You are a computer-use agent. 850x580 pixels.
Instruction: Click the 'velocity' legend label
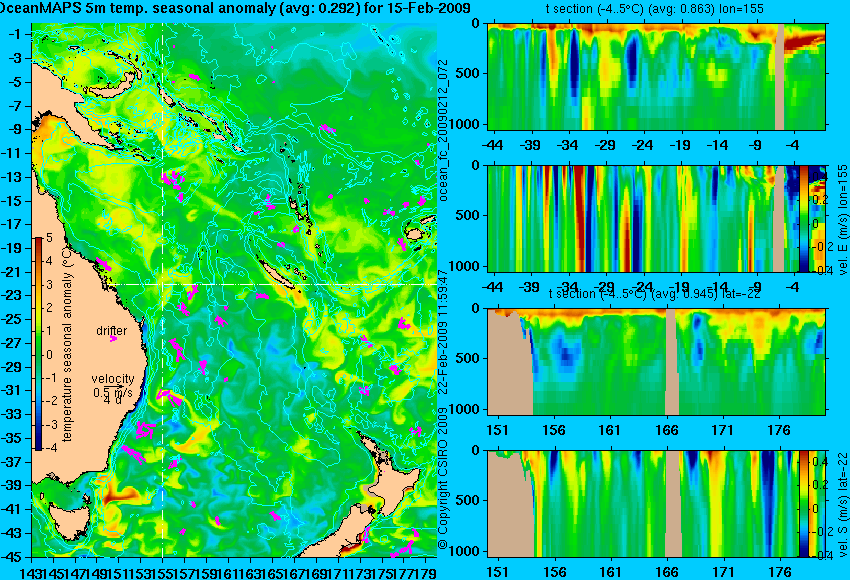[x=112, y=379]
